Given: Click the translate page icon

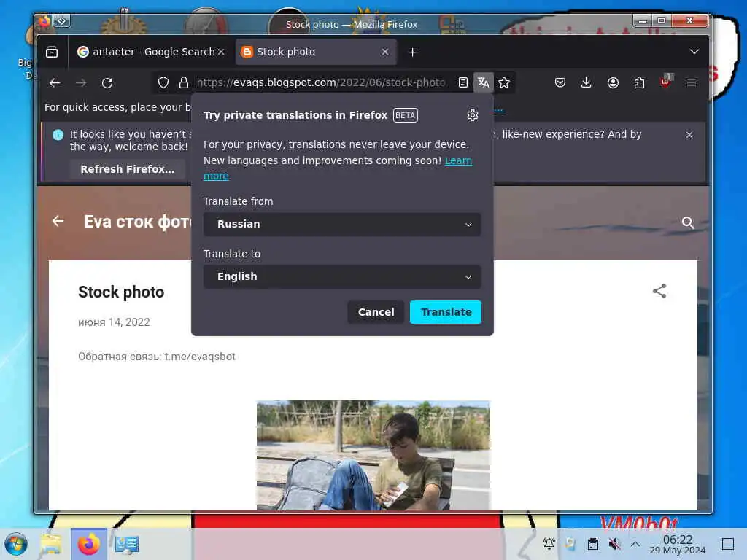Looking at the screenshot, I should (484, 83).
